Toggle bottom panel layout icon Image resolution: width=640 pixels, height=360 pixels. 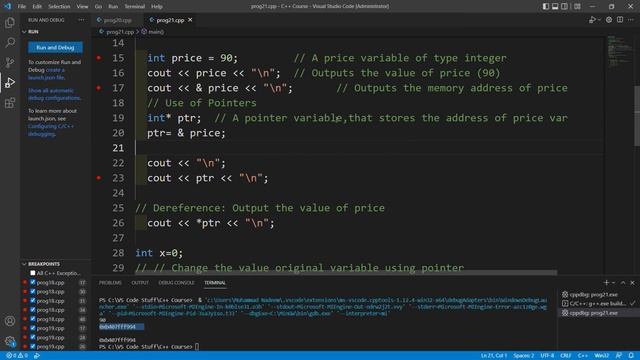[555, 6]
